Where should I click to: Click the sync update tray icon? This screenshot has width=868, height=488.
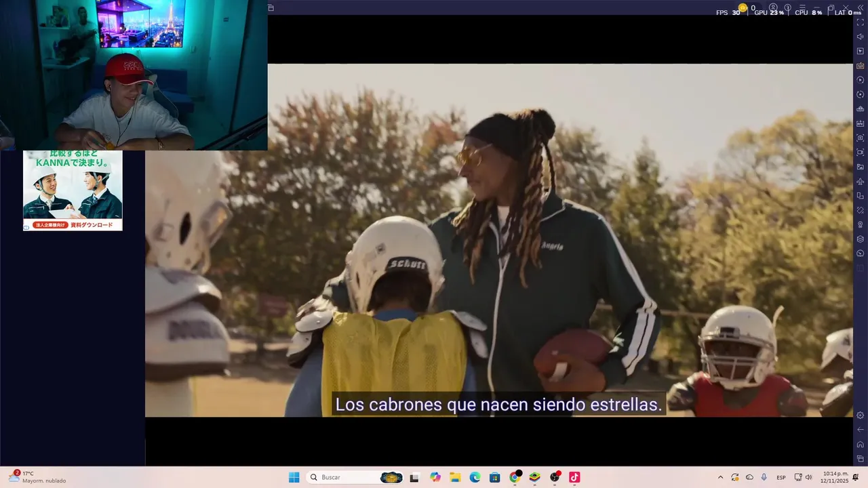(734, 477)
